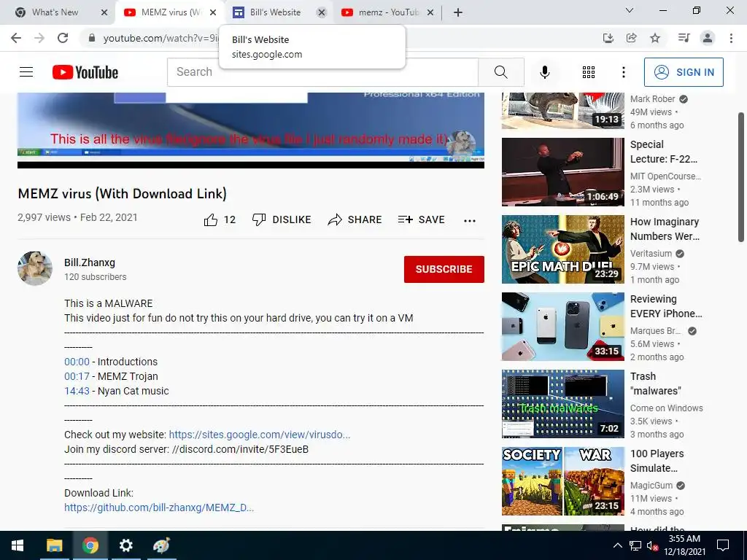Screen dimensions: 747x560
Task: Bookmark this page with the star
Action: point(655,38)
